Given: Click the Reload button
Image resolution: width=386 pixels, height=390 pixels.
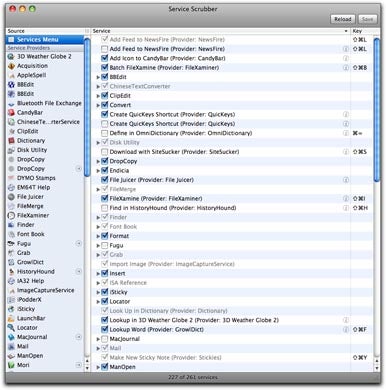Looking at the screenshot, I should point(343,19).
